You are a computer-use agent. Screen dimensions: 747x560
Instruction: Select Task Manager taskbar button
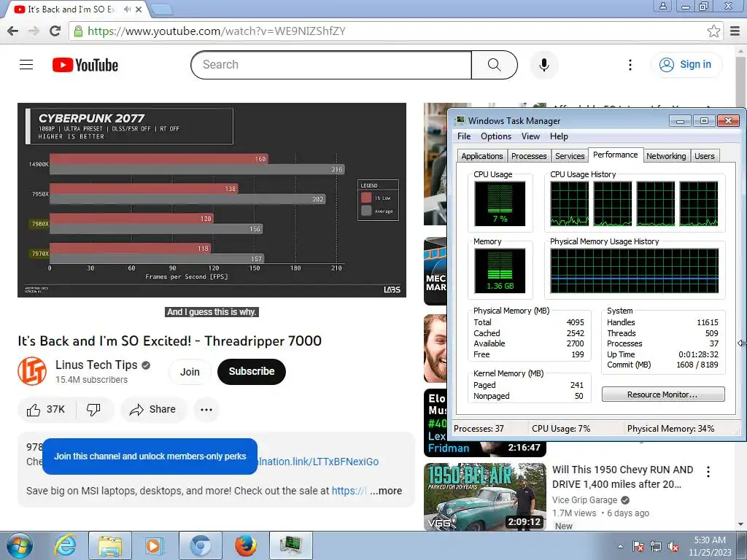[291, 545]
